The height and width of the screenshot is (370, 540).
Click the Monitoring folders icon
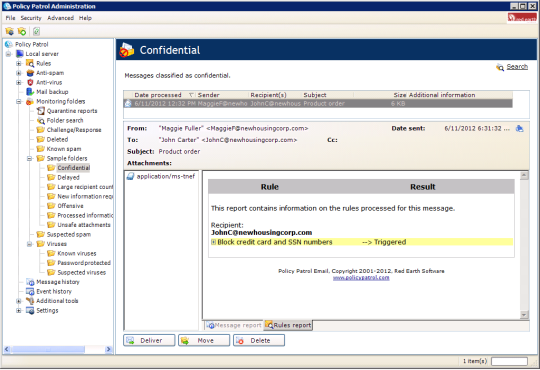30,101
